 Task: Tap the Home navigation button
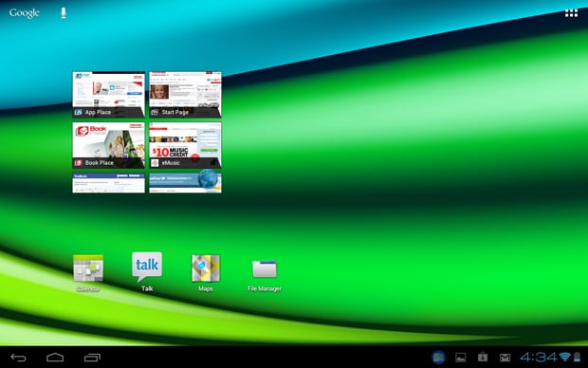55,358
